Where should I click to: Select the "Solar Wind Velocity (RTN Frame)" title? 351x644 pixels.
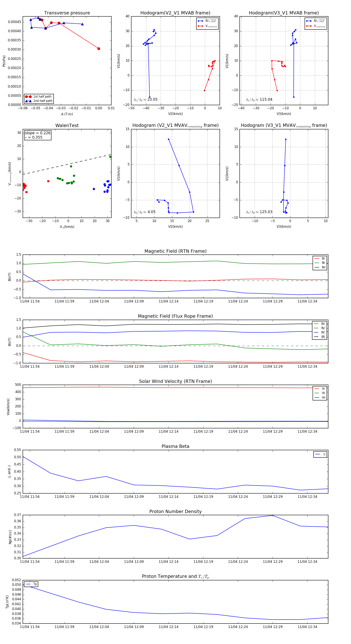coord(175,381)
